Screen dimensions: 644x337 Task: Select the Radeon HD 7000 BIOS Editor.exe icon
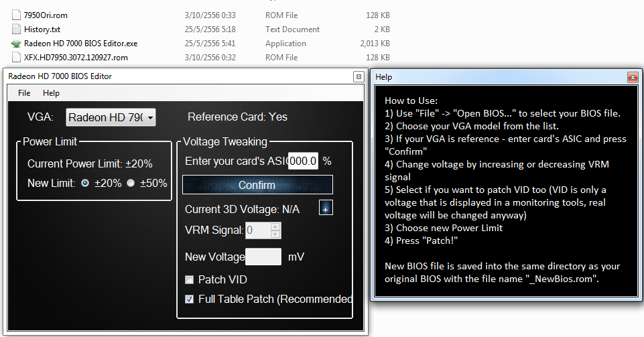[x=16, y=43]
